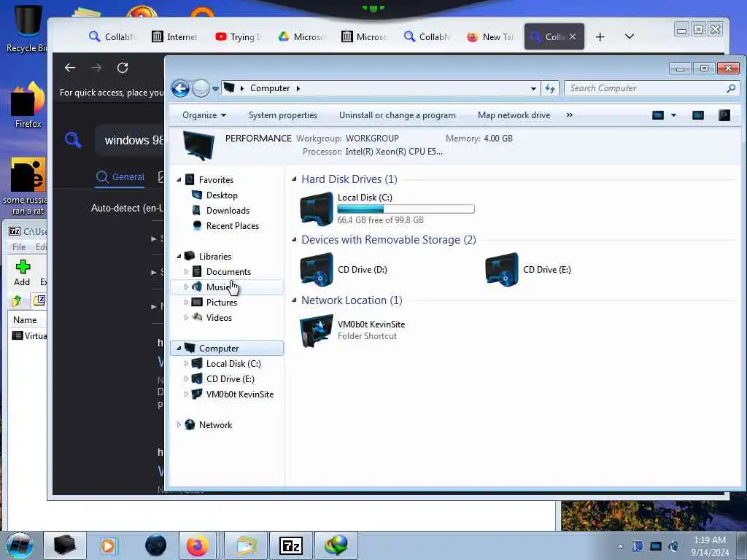Click 7-Zip up one level icon
This screenshot has width=747, height=560.
18,300
